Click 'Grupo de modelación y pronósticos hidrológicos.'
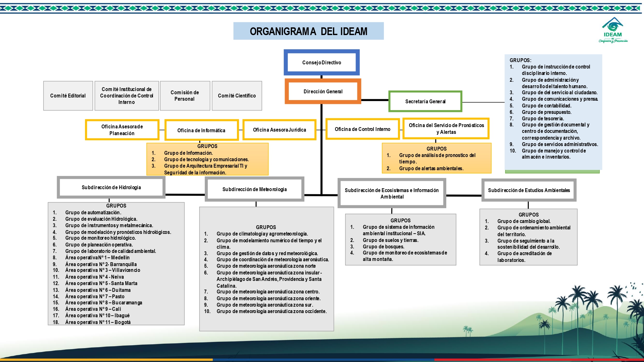 (x=118, y=232)
